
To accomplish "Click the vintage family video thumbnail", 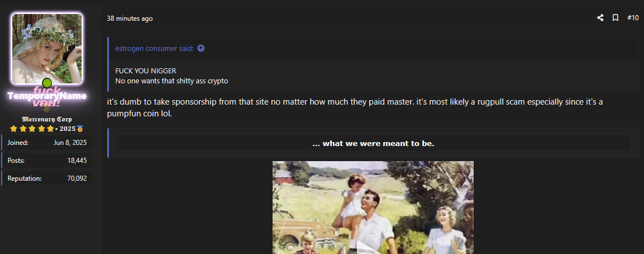I will pyautogui.click(x=373, y=208).
